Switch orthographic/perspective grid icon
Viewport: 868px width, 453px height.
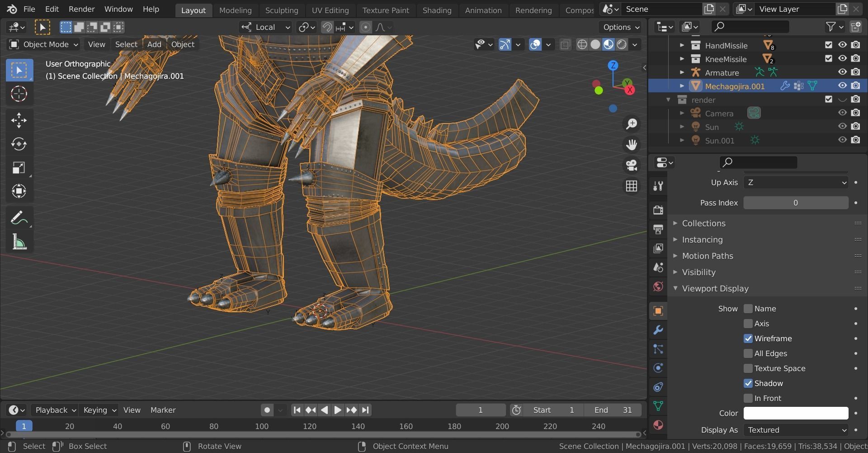632,186
